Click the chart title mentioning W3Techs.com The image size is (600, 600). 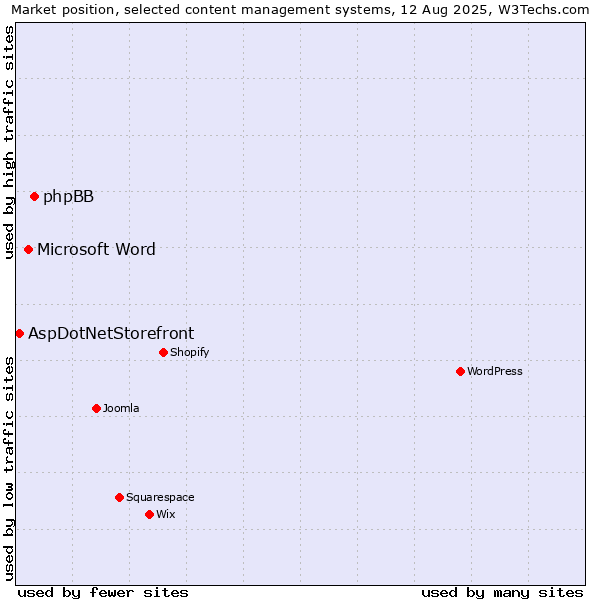click(300, 10)
